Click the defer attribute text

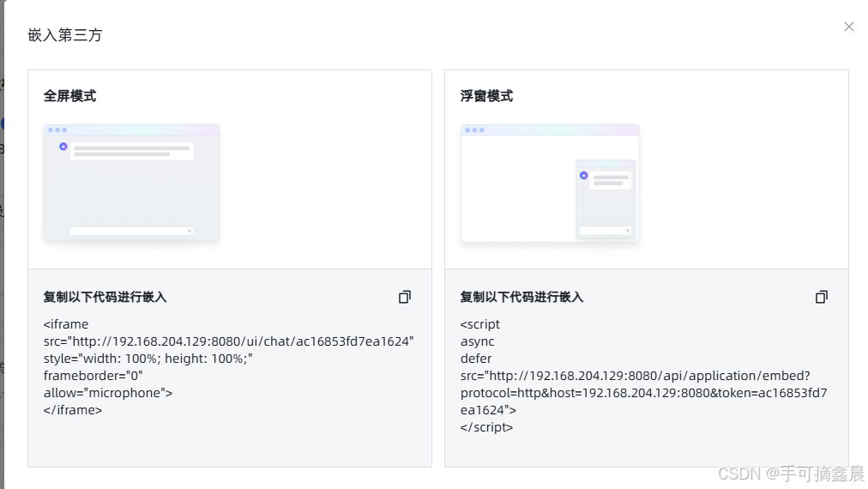[476, 359]
